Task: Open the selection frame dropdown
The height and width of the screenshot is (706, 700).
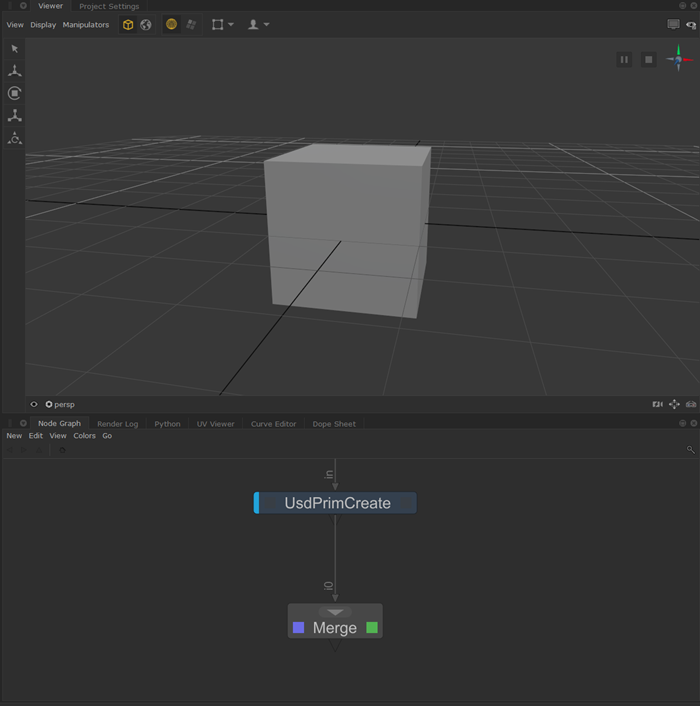Action: pos(223,25)
